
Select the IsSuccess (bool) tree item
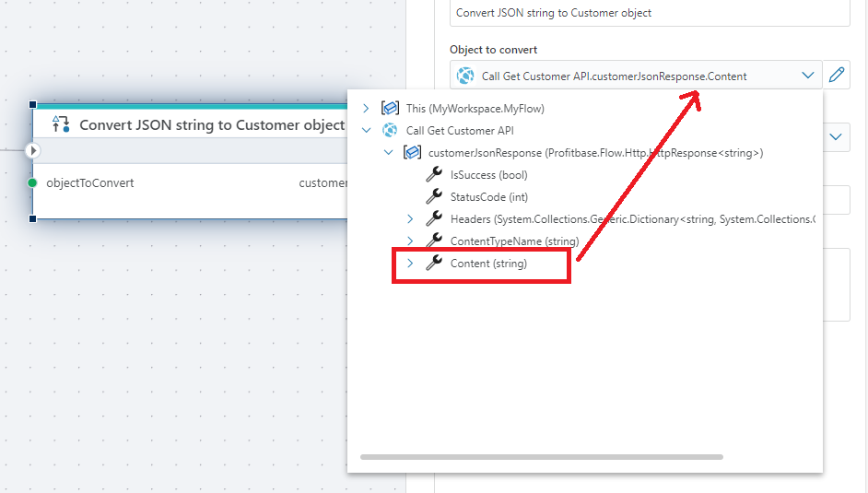point(488,175)
